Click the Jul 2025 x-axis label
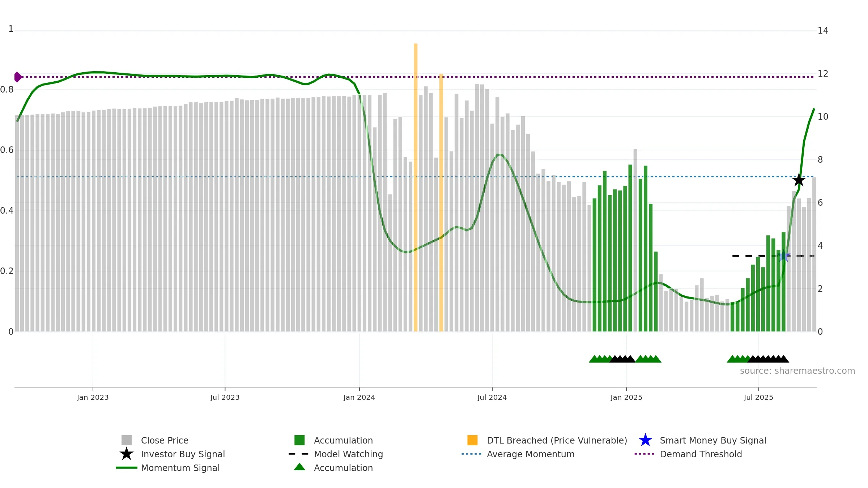 tap(758, 398)
